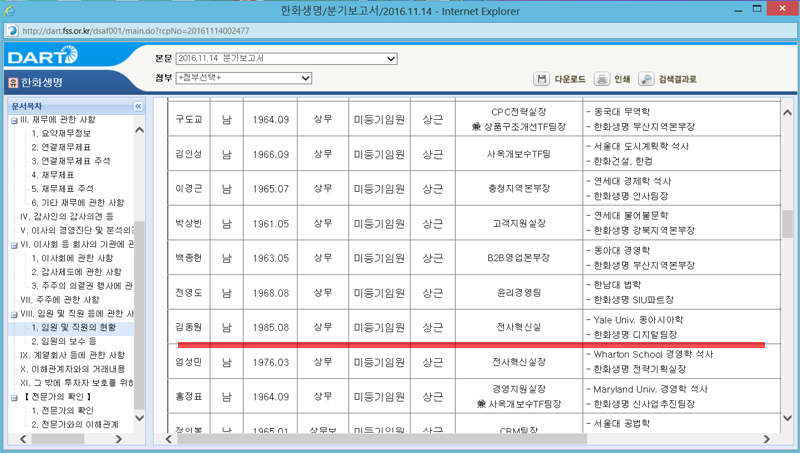
Task: Click the document horizontal scrollbar thumb
Action: pyautogui.click(x=382, y=439)
